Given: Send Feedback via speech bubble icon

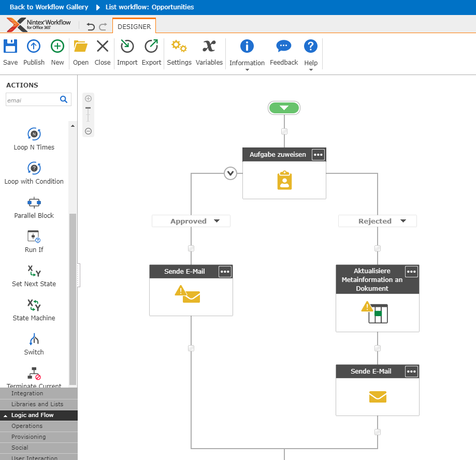Looking at the screenshot, I should pyautogui.click(x=284, y=52).
